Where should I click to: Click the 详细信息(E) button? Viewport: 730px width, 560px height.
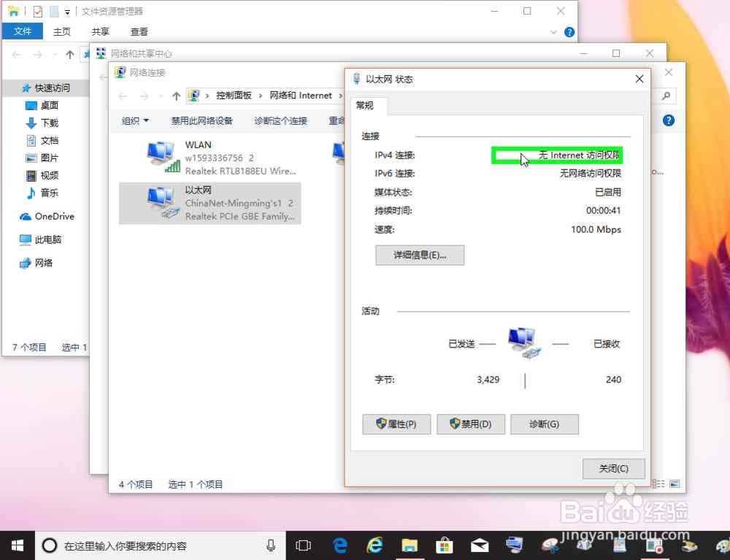click(x=420, y=255)
